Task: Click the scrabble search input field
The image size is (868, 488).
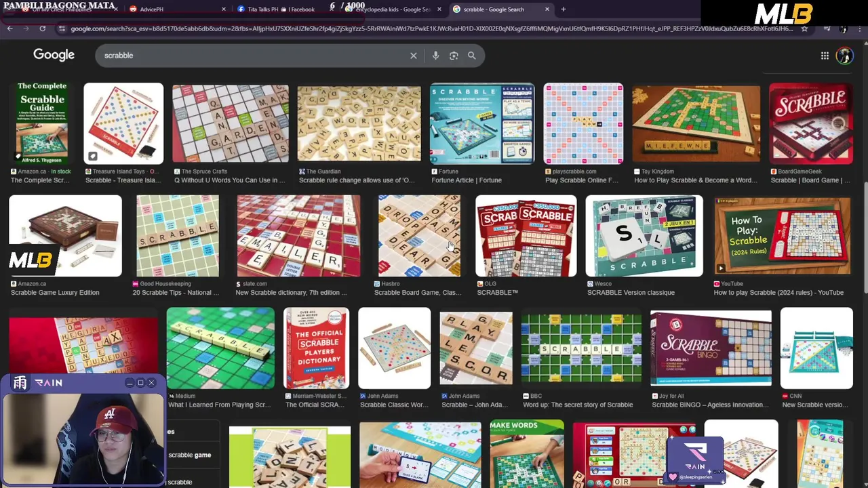Action: coord(254,56)
